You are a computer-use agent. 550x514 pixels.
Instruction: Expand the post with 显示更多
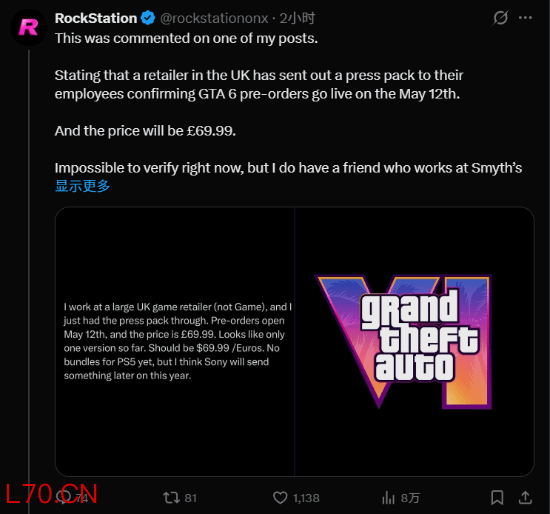[x=82, y=186]
